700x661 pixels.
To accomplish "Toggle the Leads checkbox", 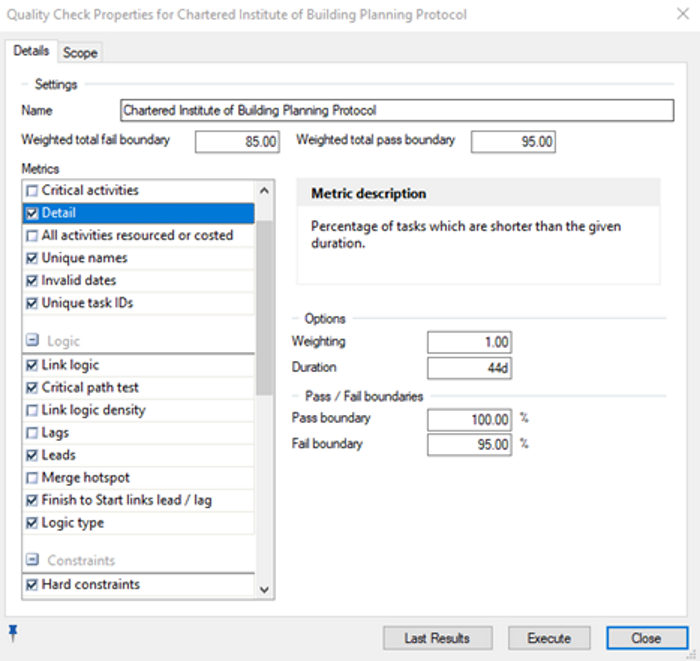I will click(x=32, y=455).
